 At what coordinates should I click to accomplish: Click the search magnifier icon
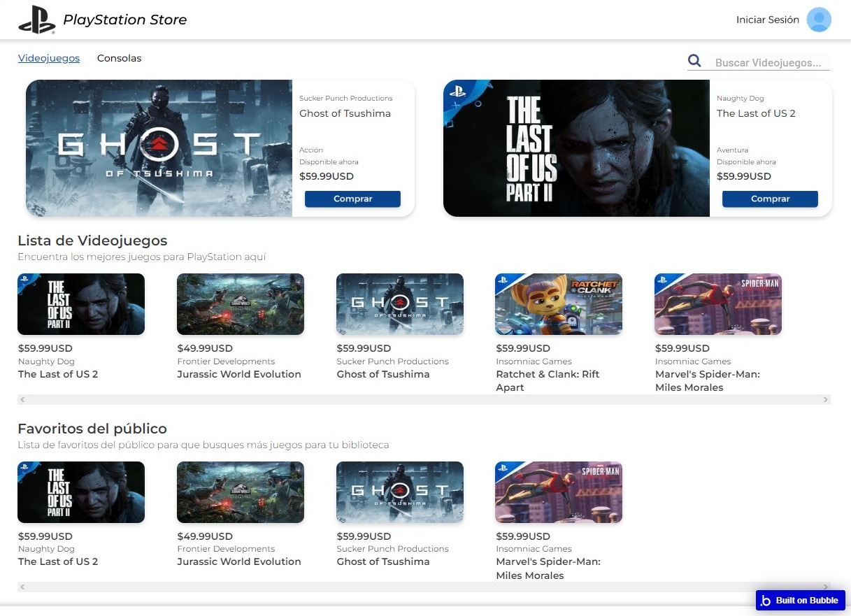tap(694, 61)
